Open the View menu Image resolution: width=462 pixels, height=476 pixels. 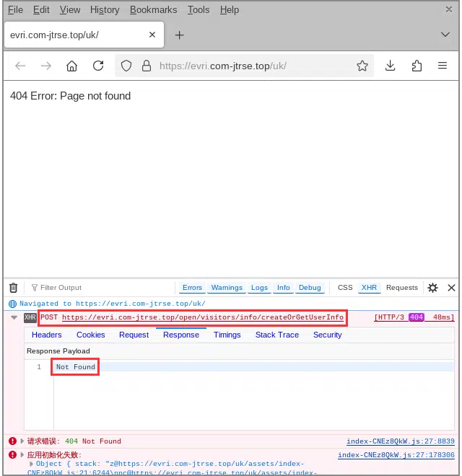(70, 9)
